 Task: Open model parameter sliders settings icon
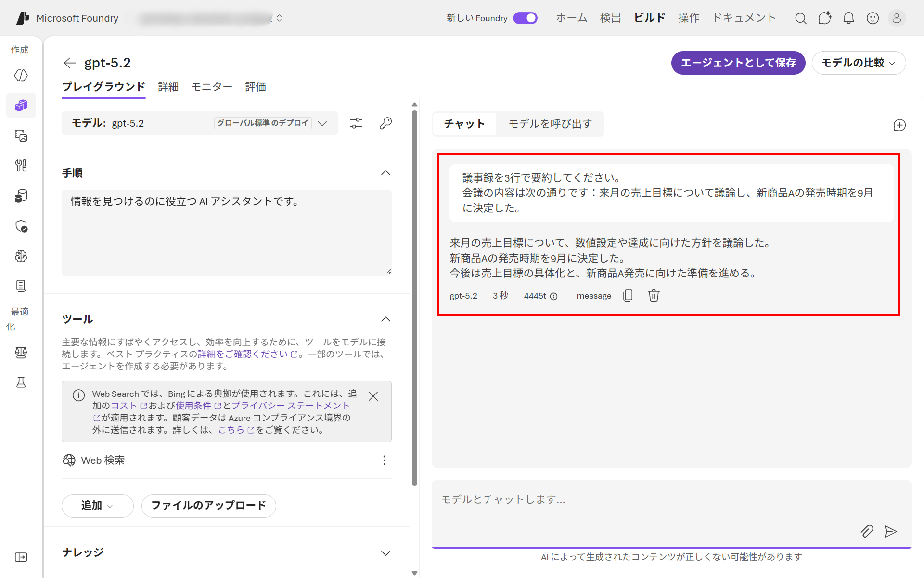tap(356, 123)
